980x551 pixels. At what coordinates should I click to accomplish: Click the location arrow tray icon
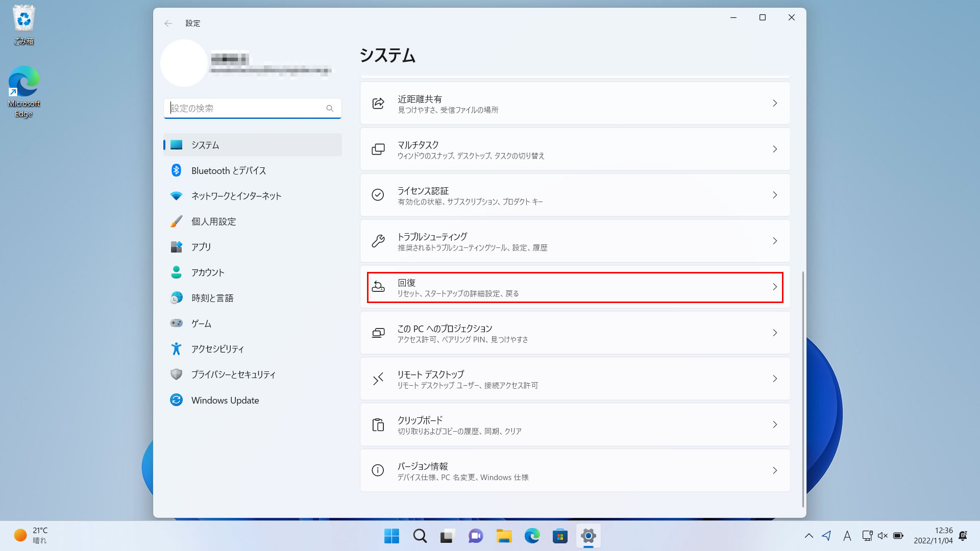pyautogui.click(x=827, y=536)
